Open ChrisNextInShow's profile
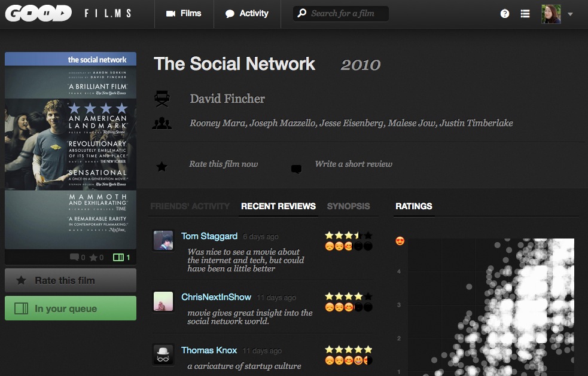The width and height of the screenshot is (588, 376). click(x=216, y=297)
